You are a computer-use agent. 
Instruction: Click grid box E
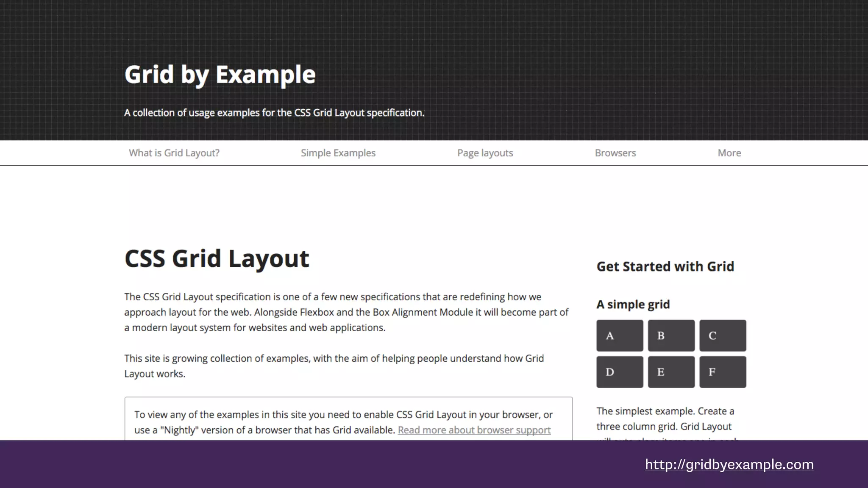(x=671, y=372)
